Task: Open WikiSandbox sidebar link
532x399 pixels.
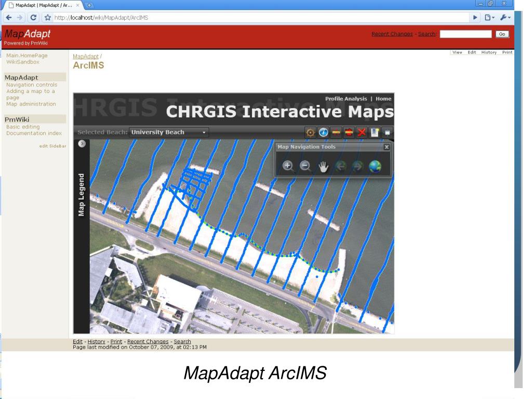Action: click(23, 62)
